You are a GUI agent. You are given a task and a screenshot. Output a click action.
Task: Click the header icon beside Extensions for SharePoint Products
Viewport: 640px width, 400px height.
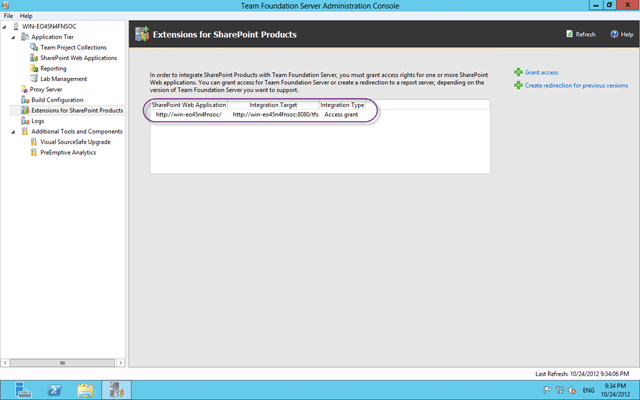coord(142,34)
